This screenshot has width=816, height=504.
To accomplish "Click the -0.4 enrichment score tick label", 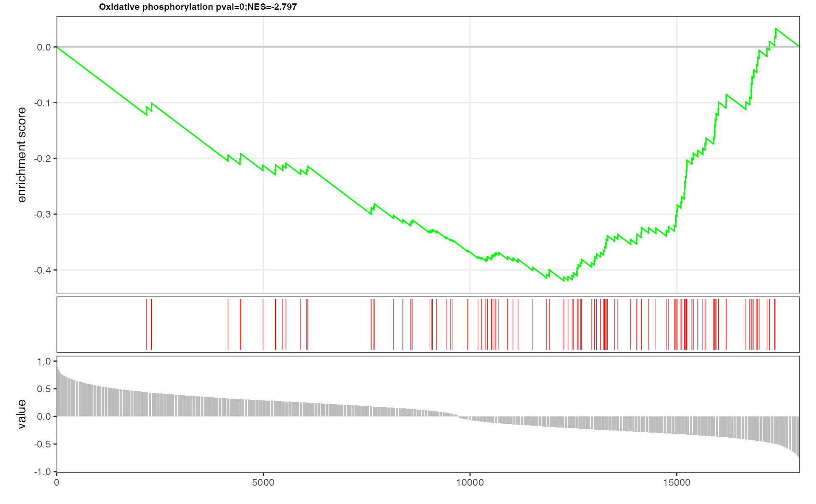I will (42, 270).
